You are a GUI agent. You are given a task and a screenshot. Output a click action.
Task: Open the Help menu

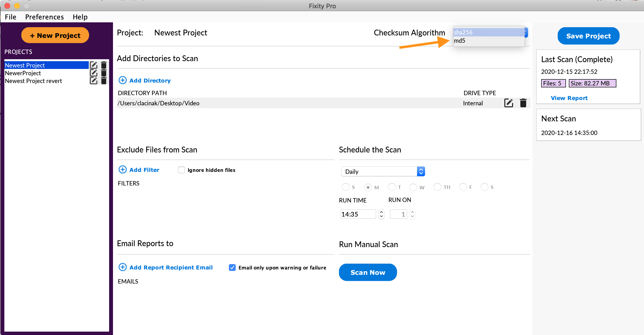pyautogui.click(x=80, y=17)
